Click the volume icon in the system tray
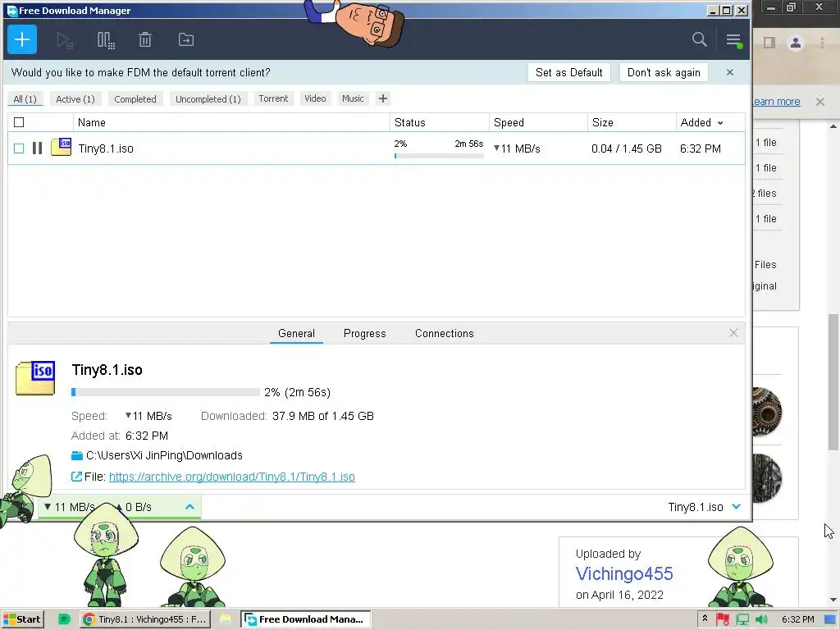The width and height of the screenshot is (840, 630). pyautogui.click(x=761, y=620)
